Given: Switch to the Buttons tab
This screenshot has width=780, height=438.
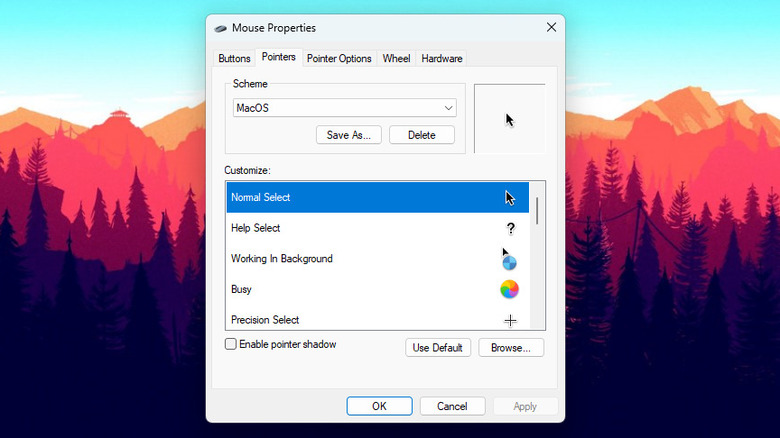Looking at the screenshot, I should tap(234, 58).
